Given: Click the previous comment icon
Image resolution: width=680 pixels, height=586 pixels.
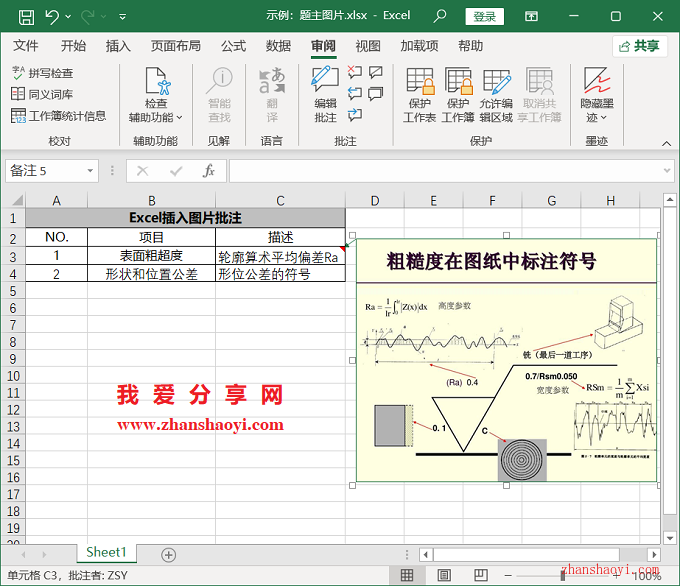Looking at the screenshot, I should pyautogui.click(x=355, y=93).
